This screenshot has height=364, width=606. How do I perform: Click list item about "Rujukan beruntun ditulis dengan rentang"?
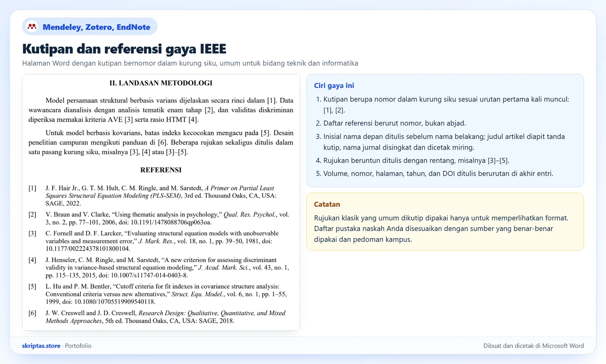tap(412, 160)
